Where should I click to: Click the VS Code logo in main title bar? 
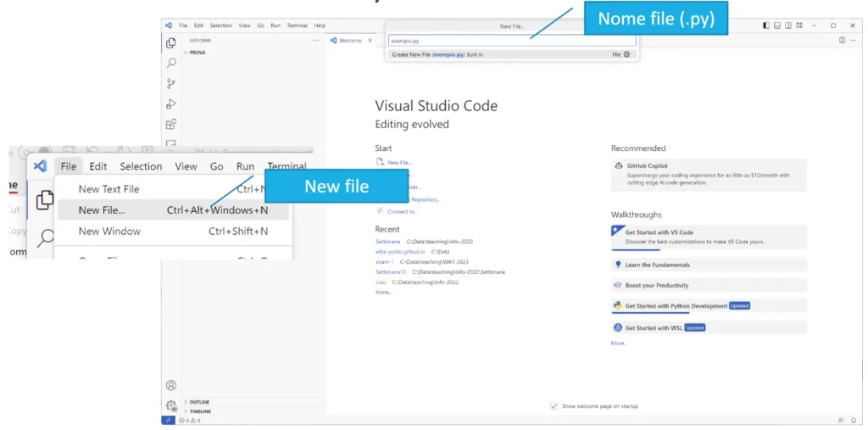169,25
